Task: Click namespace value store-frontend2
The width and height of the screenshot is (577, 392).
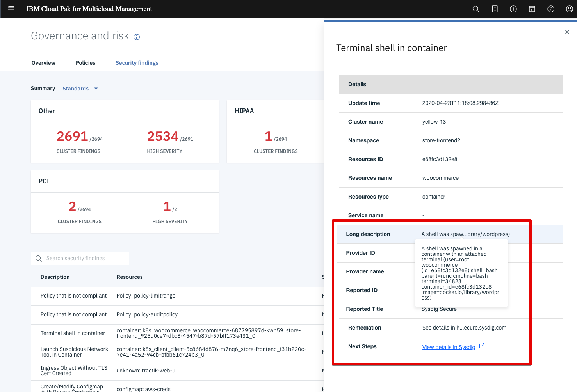Action: tap(441, 140)
